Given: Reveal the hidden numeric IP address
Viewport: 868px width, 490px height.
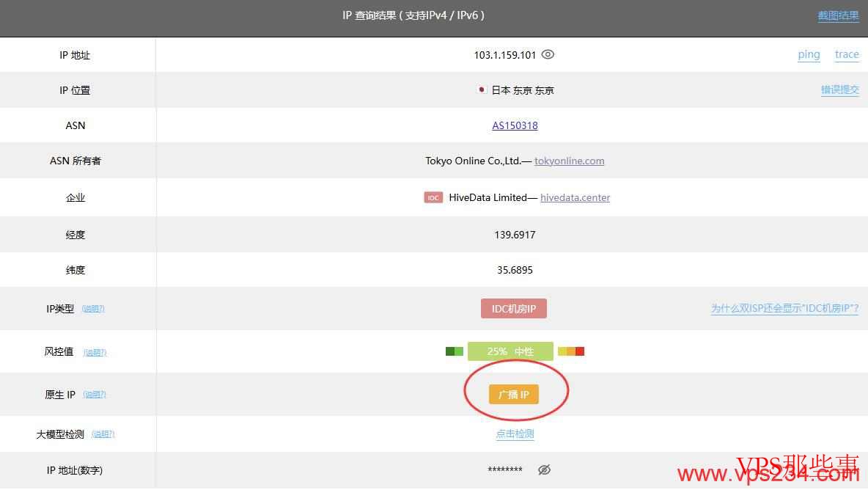Looking at the screenshot, I should click(544, 469).
